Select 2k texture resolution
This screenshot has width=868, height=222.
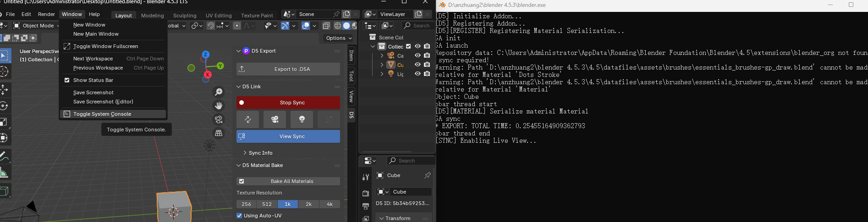pyautogui.click(x=308, y=204)
